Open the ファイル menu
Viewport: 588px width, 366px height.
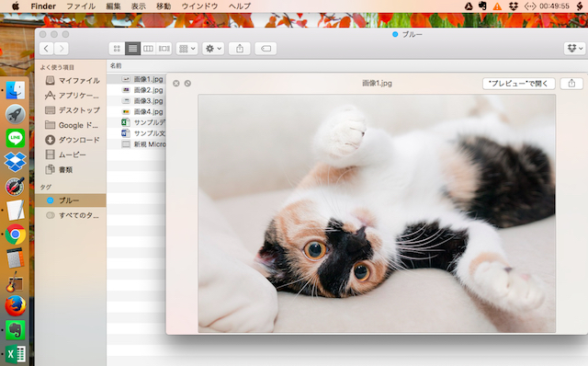[x=81, y=6]
